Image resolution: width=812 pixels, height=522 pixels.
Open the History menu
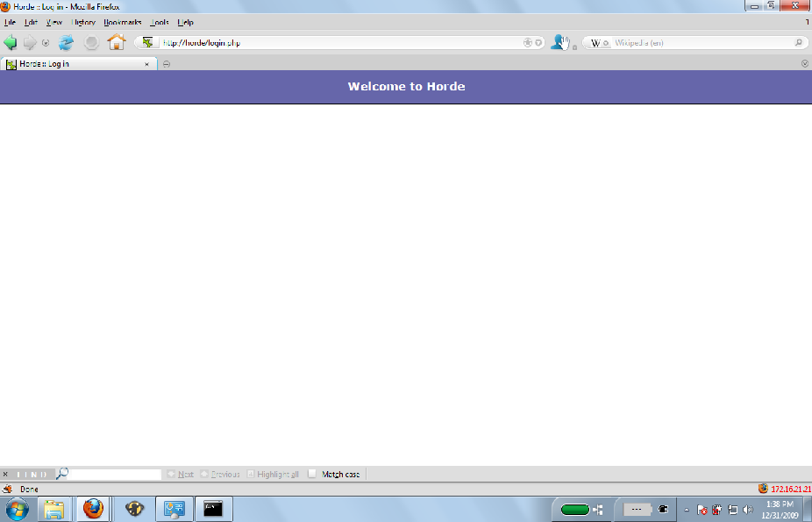[83, 22]
